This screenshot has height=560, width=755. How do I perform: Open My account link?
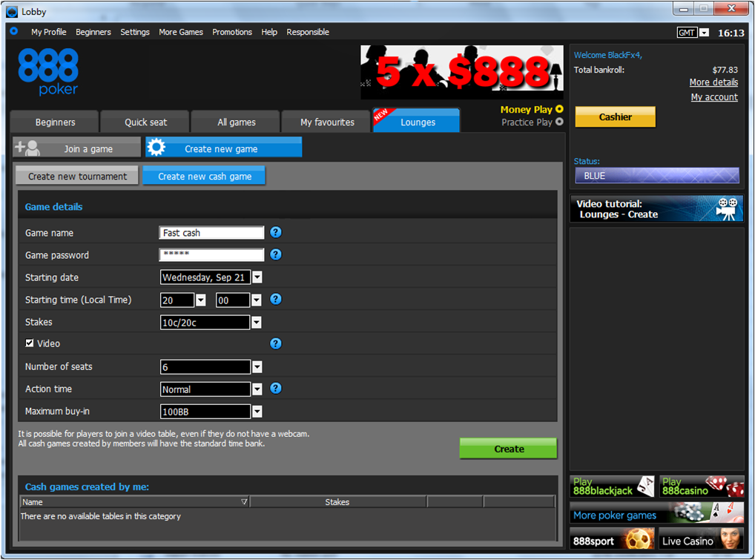[x=714, y=97]
